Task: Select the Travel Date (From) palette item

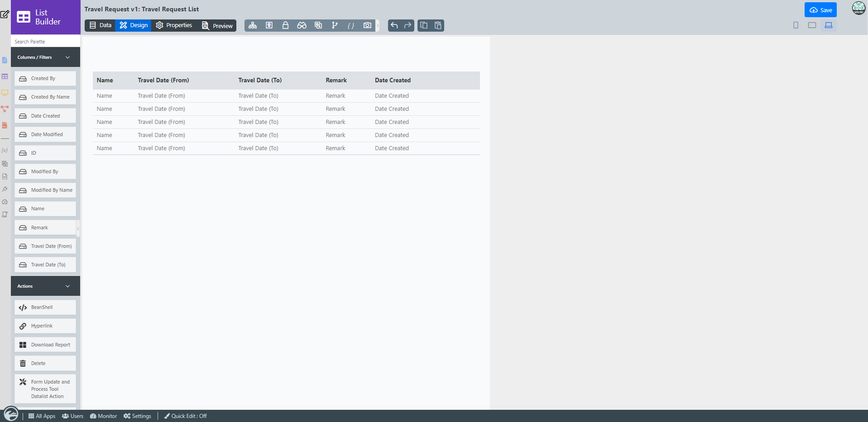Action: click(x=45, y=246)
